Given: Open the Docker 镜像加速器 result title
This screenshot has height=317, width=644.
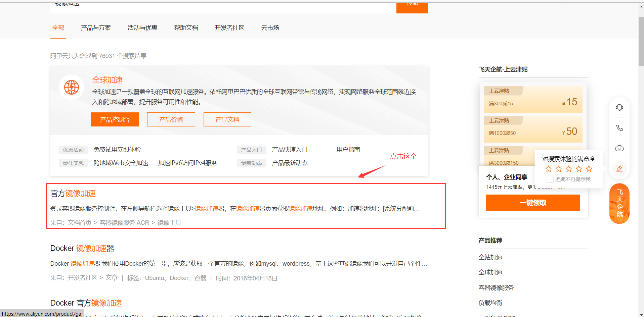Looking at the screenshot, I should (82, 248).
